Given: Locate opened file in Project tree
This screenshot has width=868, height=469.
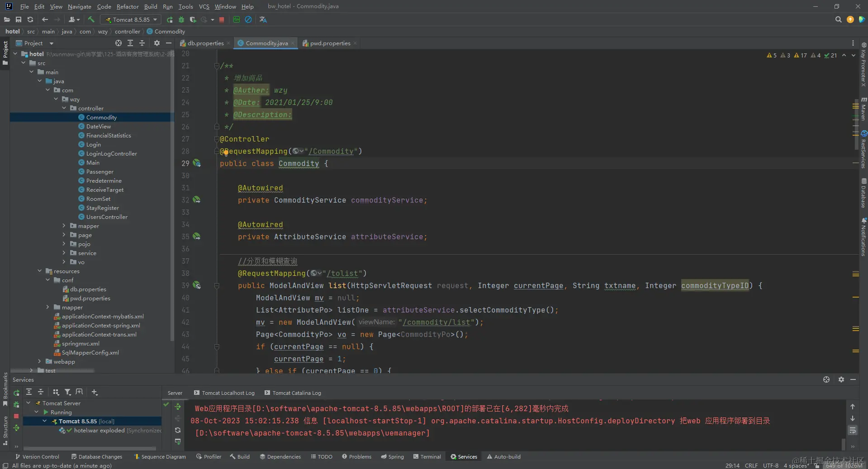Looking at the screenshot, I should [x=119, y=43].
